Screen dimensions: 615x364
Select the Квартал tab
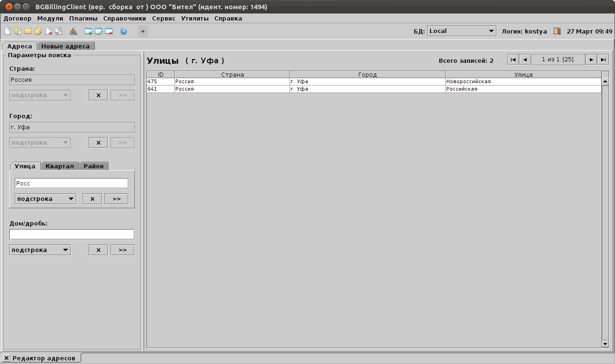click(x=60, y=166)
